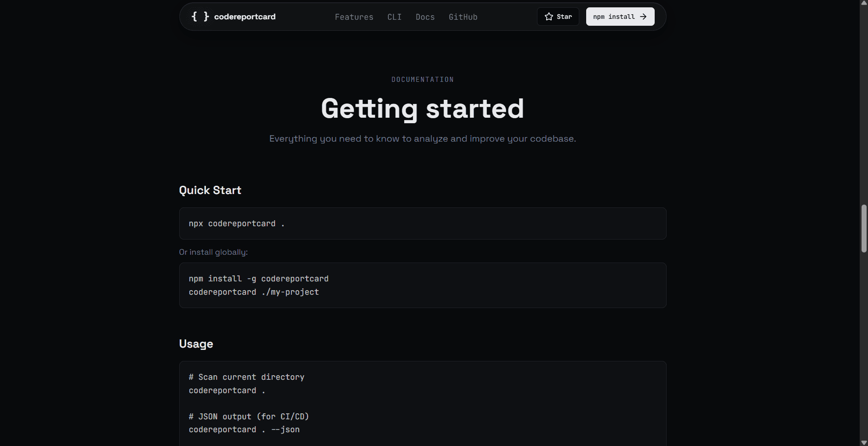Click the scroll-down arrow at the bottom

pos(864,442)
